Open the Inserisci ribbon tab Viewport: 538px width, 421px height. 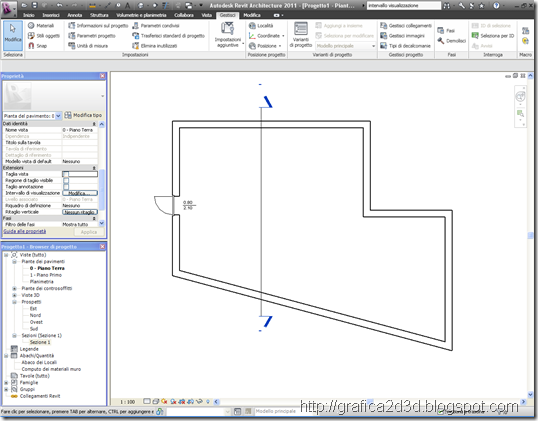click(x=51, y=15)
